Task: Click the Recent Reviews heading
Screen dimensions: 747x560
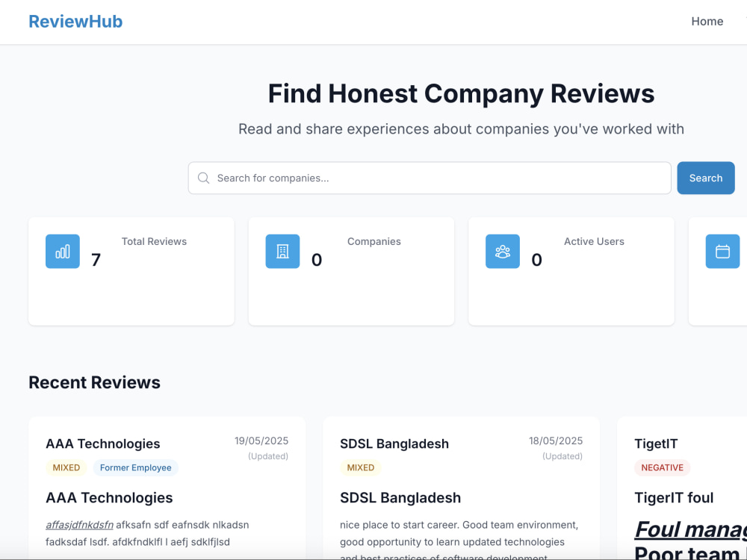Action: coord(94,382)
